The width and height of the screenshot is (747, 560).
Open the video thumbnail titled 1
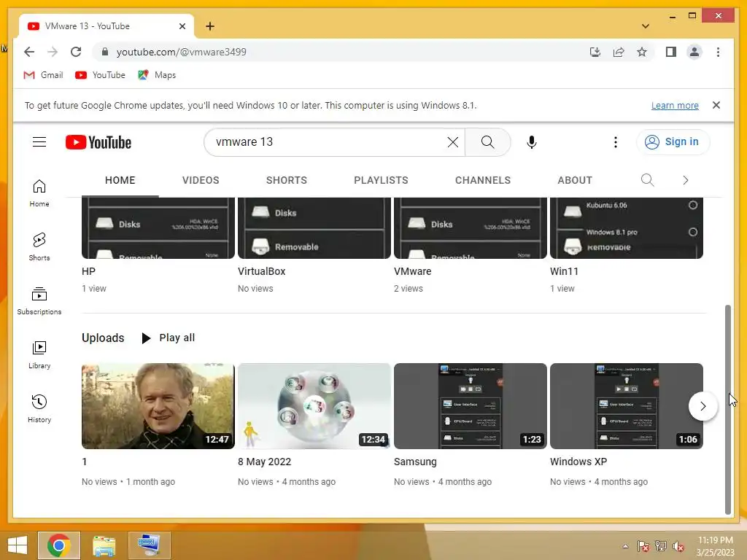(x=158, y=406)
